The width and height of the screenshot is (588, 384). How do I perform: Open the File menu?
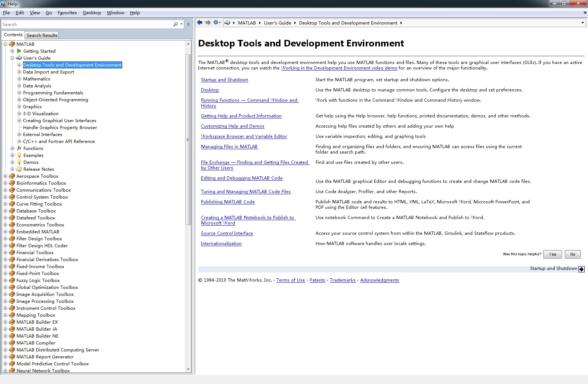pyautogui.click(x=6, y=12)
